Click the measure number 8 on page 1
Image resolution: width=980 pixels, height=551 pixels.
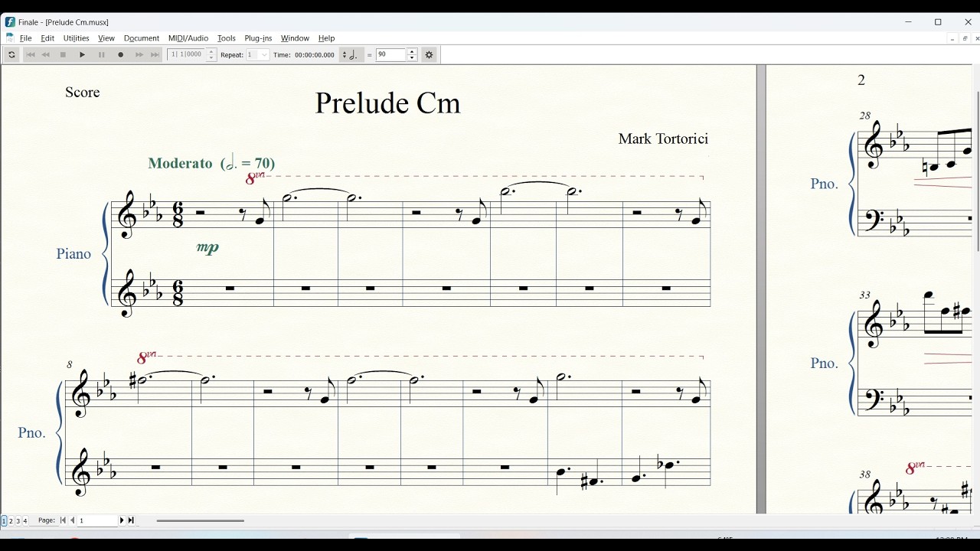(x=70, y=364)
